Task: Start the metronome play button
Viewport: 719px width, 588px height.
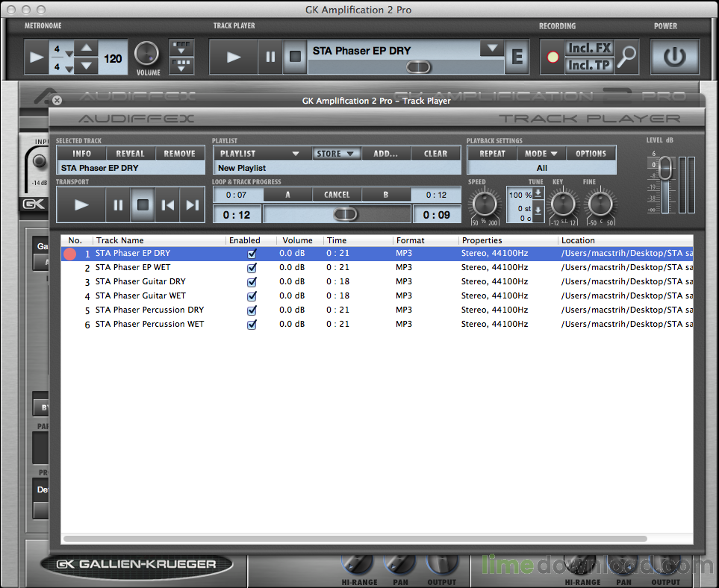Action: point(37,57)
